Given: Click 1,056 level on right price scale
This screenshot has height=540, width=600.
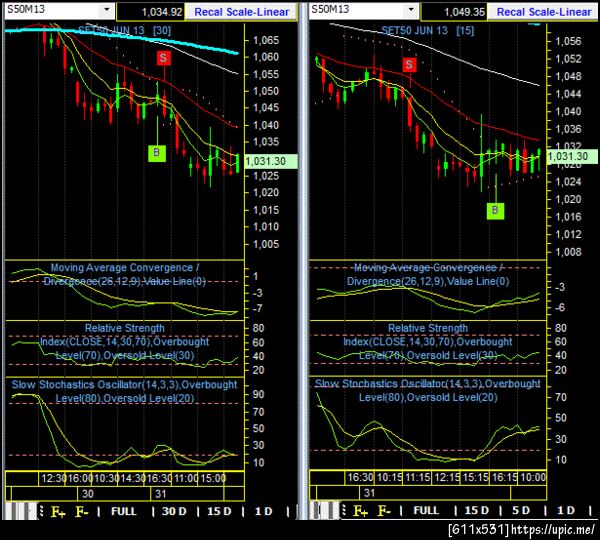Looking at the screenshot, I should [x=569, y=41].
